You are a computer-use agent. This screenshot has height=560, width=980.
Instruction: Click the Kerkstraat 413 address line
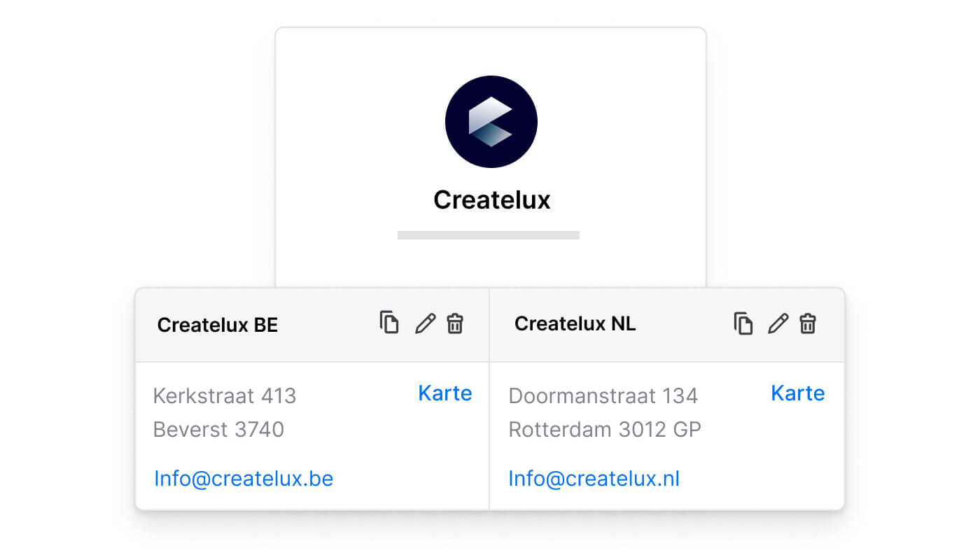click(225, 396)
